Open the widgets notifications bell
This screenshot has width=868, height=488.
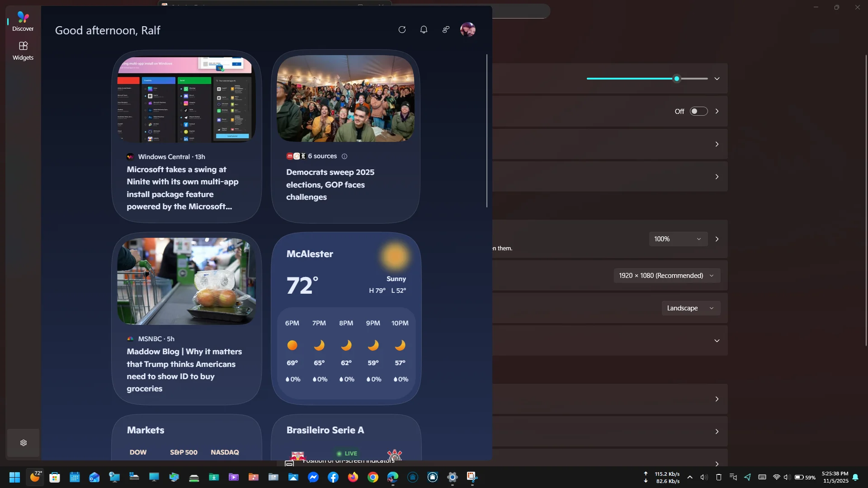(x=424, y=30)
